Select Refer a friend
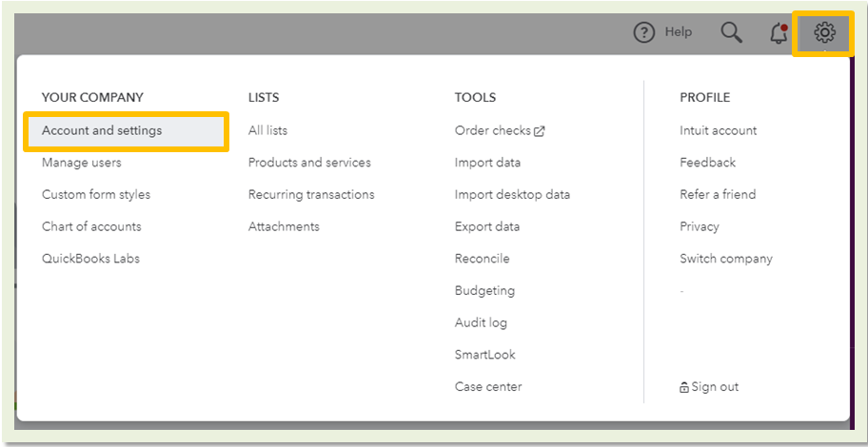 coord(718,195)
